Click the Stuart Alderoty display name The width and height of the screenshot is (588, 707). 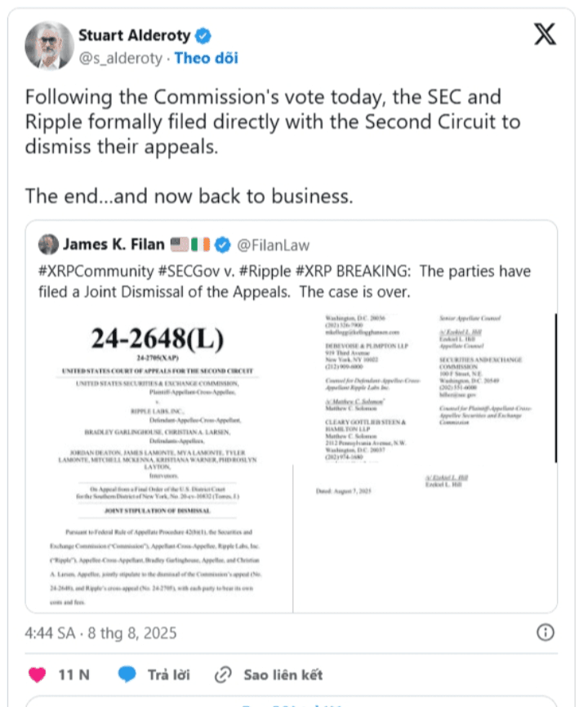click(135, 35)
